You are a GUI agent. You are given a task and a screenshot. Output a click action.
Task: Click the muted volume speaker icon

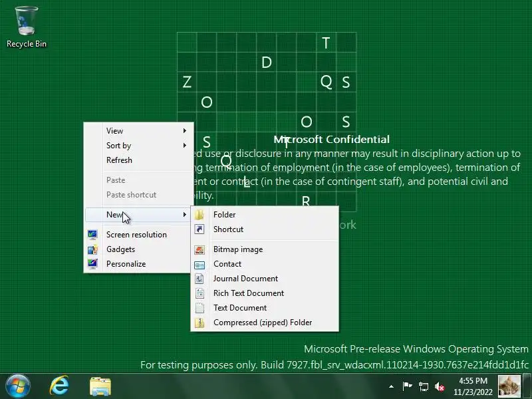(x=440, y=386)
